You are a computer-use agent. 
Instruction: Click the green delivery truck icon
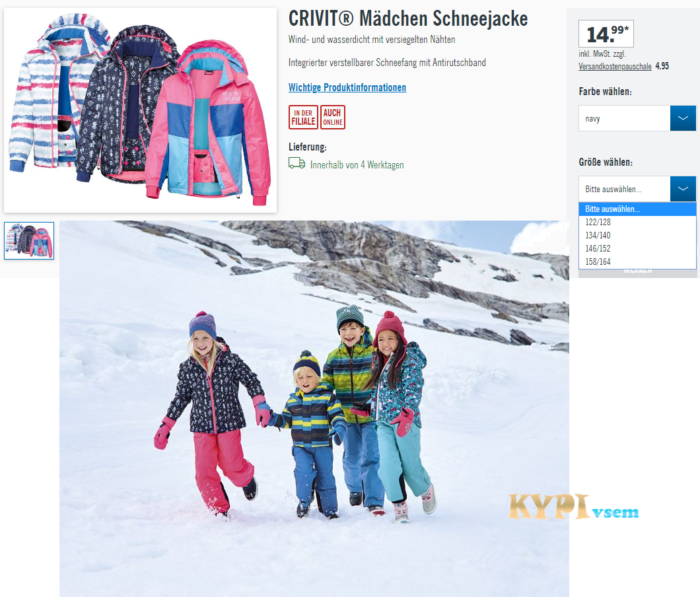pyautogui.click(x=297, y=163)
